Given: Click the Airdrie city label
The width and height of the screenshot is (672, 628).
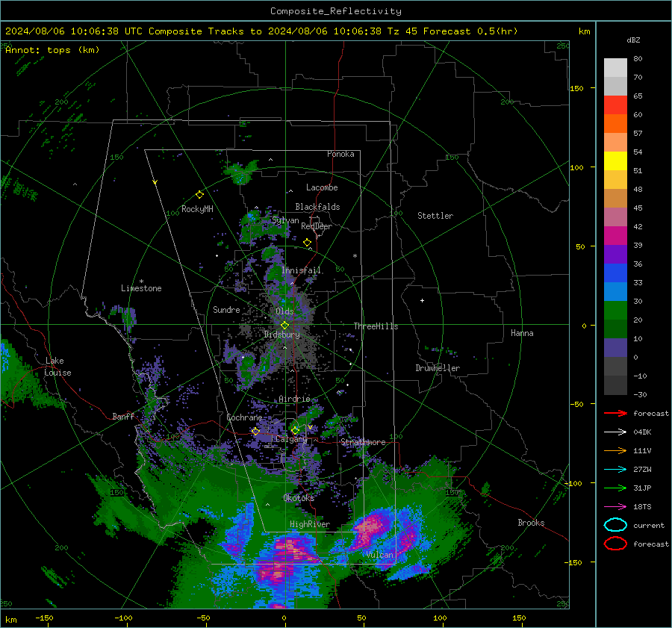Looking at the screenshot, I should tap(294, 399).
